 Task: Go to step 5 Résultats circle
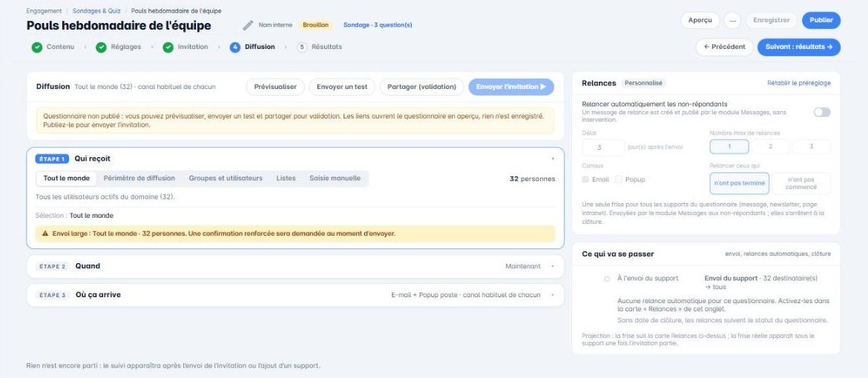302,47
